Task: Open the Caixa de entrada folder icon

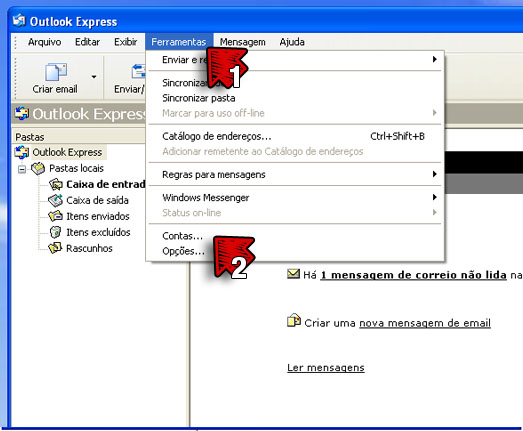Action: click(55, 184)
